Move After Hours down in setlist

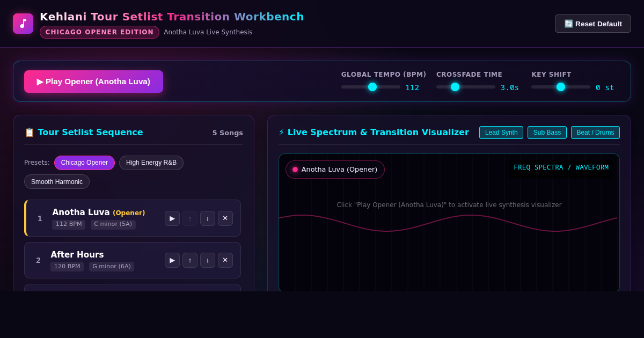click(208, 260)
